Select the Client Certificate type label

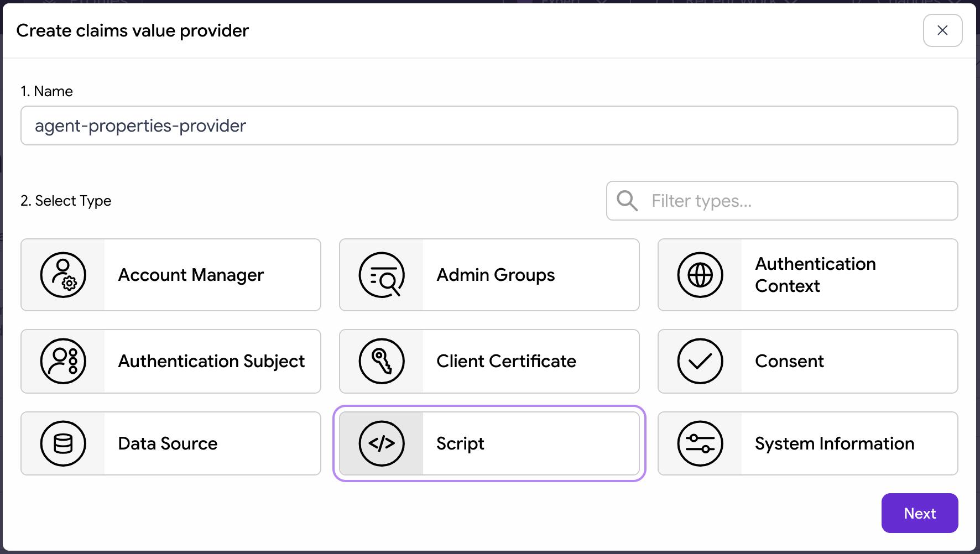click(x=506, y=361)
